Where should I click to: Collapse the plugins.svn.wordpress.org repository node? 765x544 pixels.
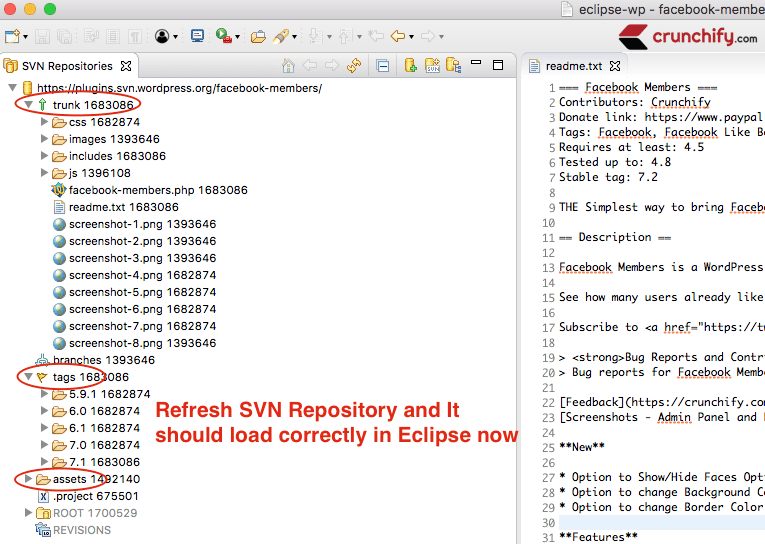(x=13, y=88)
